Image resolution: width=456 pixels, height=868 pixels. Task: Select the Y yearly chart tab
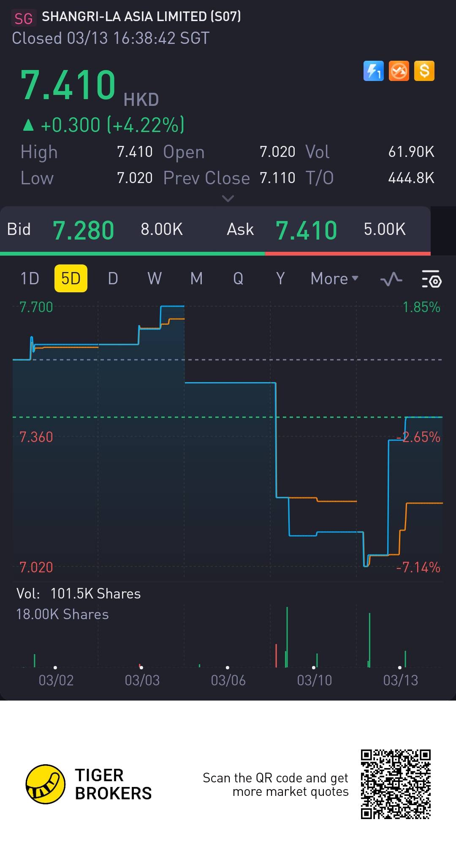(280, 279)
